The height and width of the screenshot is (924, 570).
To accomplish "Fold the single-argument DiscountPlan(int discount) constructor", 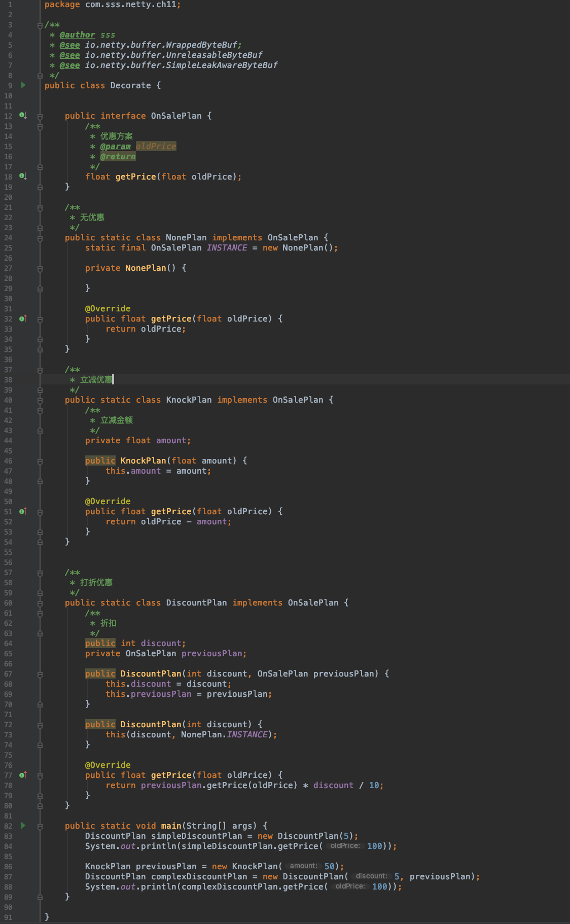I will [x=40, y=725].
